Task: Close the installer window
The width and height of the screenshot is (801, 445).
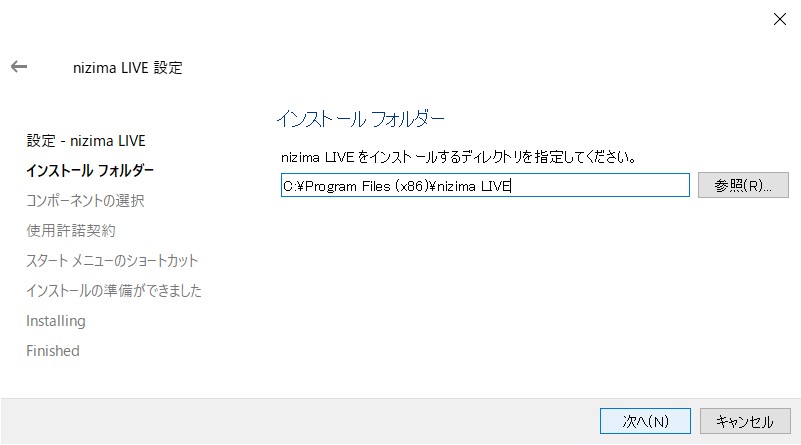Action: pos(779,19)
